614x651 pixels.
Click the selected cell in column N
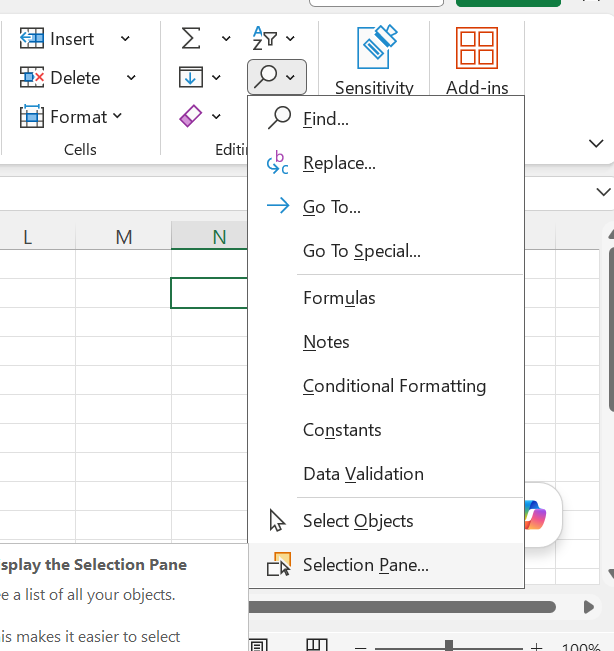pos(209,293)
